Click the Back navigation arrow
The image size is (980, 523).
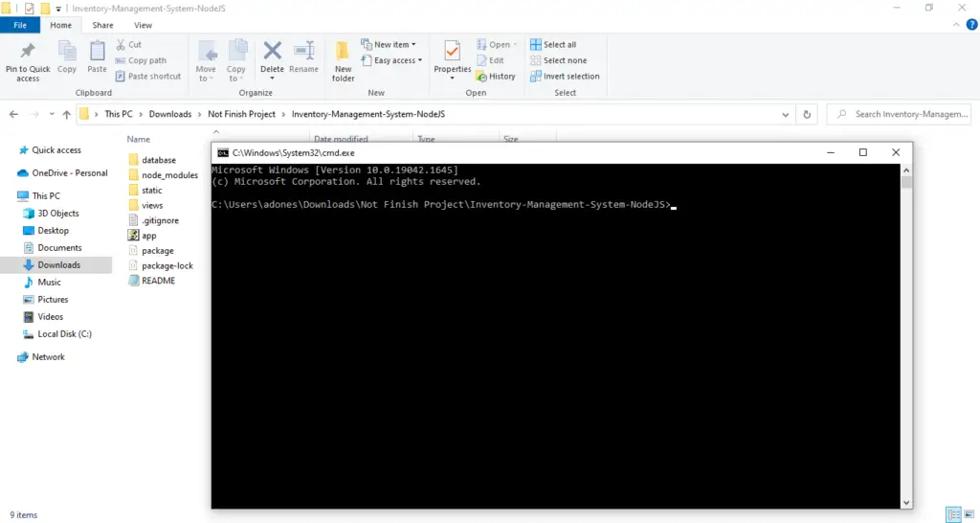point(13,115)
